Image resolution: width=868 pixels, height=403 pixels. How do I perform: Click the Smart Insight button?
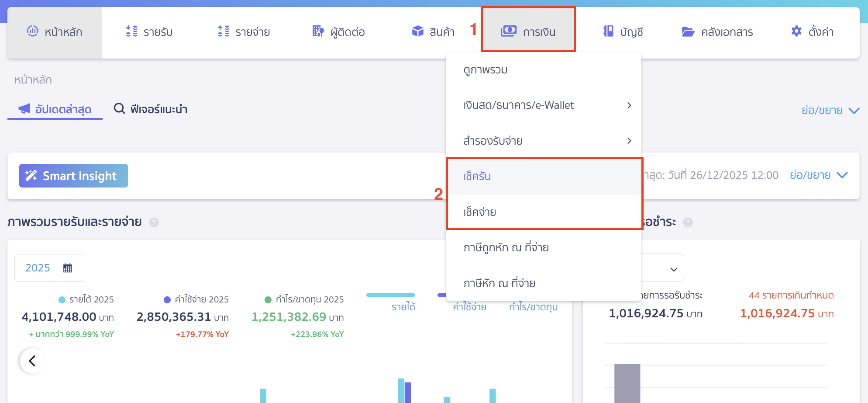(73, 176)
